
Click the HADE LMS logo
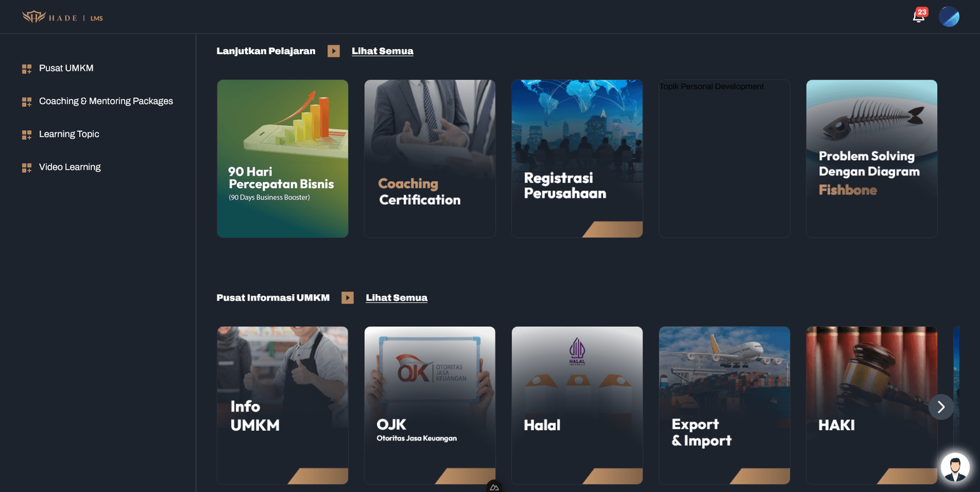click(x=63, y=17)
